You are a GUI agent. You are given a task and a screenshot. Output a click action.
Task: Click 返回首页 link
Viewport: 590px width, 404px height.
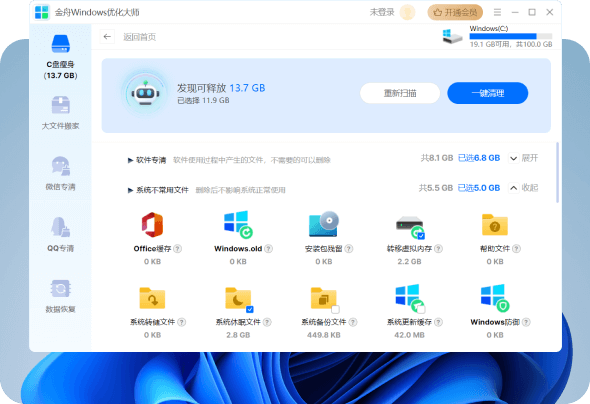[x=139, y=37]
